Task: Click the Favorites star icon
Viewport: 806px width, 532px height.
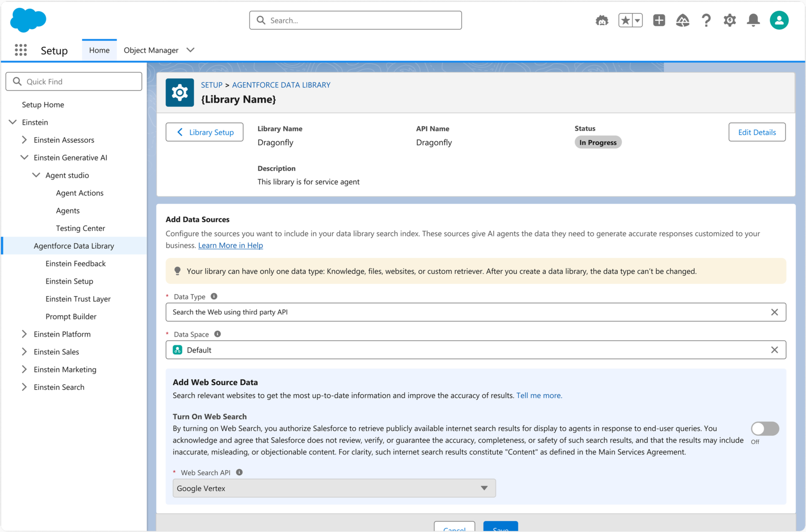Action: point(625,20)
